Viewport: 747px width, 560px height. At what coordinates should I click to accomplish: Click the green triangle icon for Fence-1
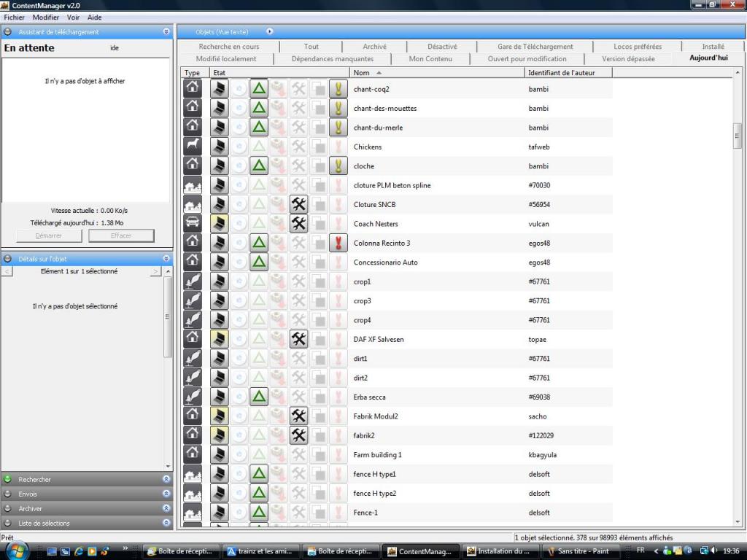(x=259, y=513)
